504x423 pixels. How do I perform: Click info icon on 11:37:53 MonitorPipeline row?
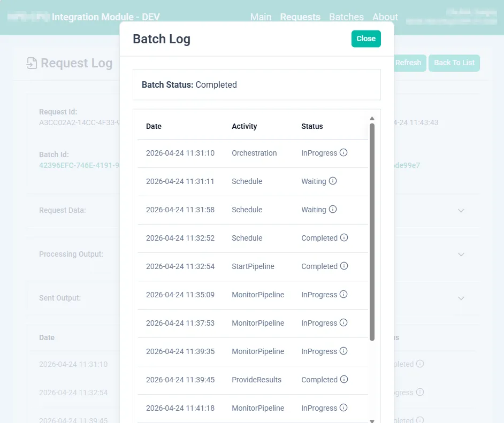(x=343, y=322)
